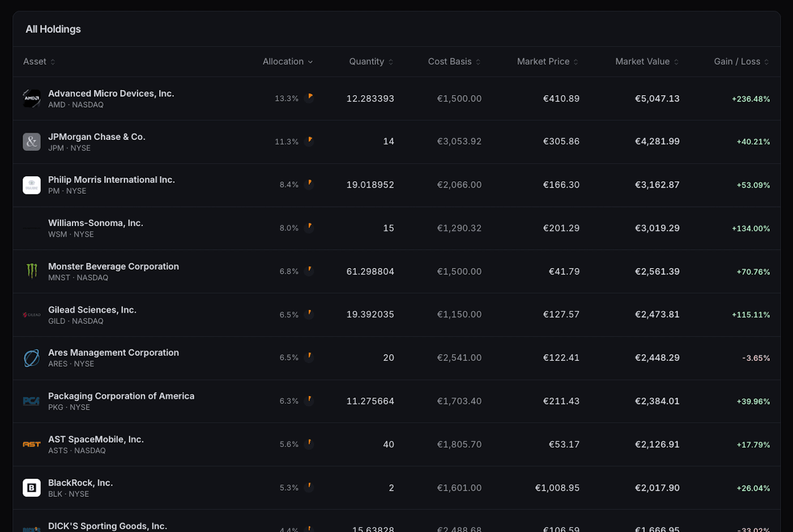
Task: Click BlackRock gain +26.04%
Action: 753,488
